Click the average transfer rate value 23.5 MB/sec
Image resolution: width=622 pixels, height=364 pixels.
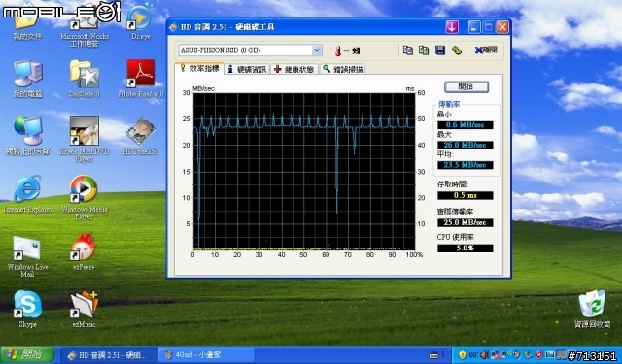click(x=466, y=165)
